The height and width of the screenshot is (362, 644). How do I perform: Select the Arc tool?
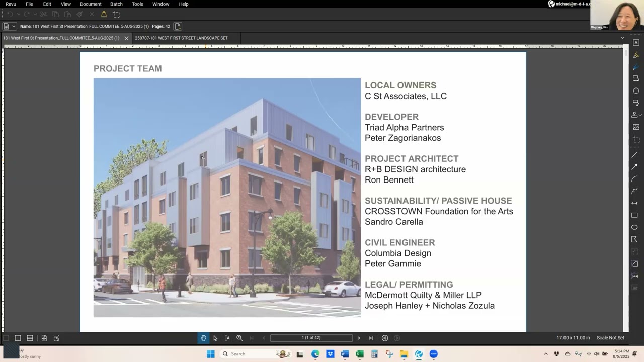(x=635, y=179)
